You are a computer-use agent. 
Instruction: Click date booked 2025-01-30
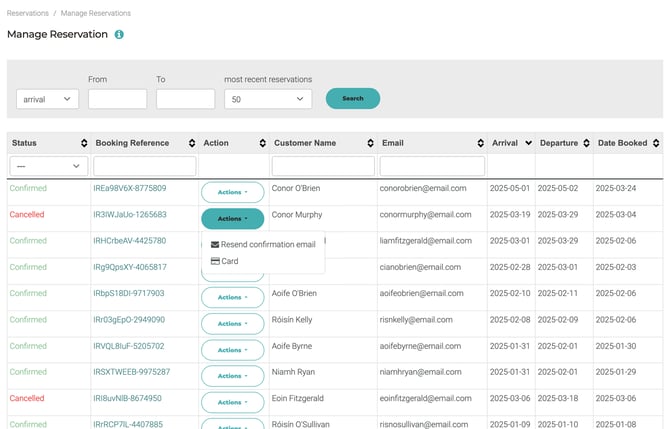click(616, 346)
